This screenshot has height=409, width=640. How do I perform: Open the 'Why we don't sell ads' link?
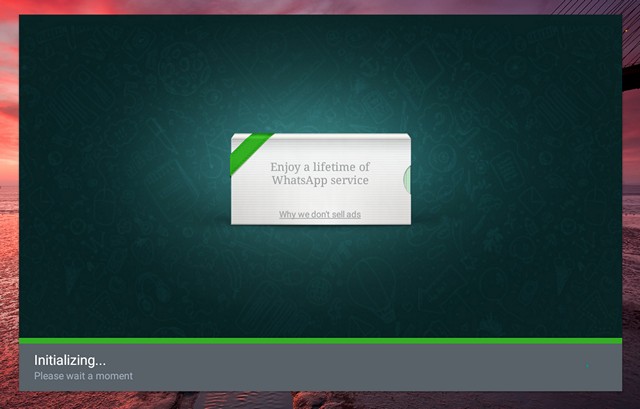click(x=320, y=214)
